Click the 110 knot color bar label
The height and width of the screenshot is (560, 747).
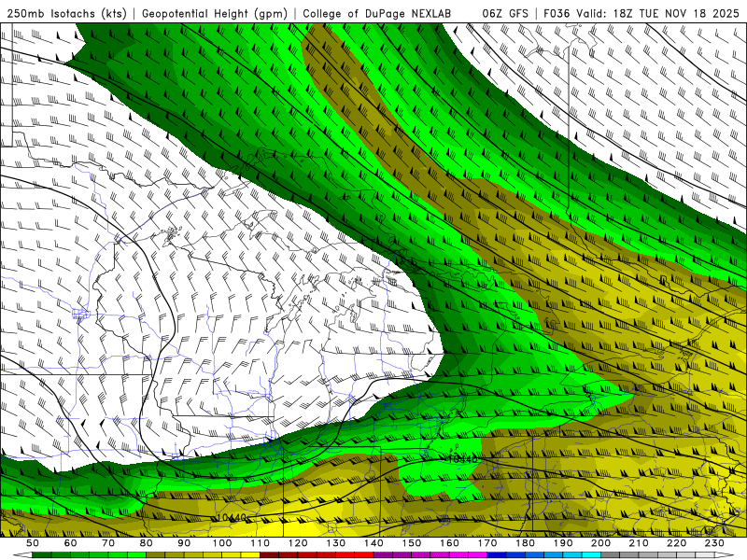pos(260,543)
